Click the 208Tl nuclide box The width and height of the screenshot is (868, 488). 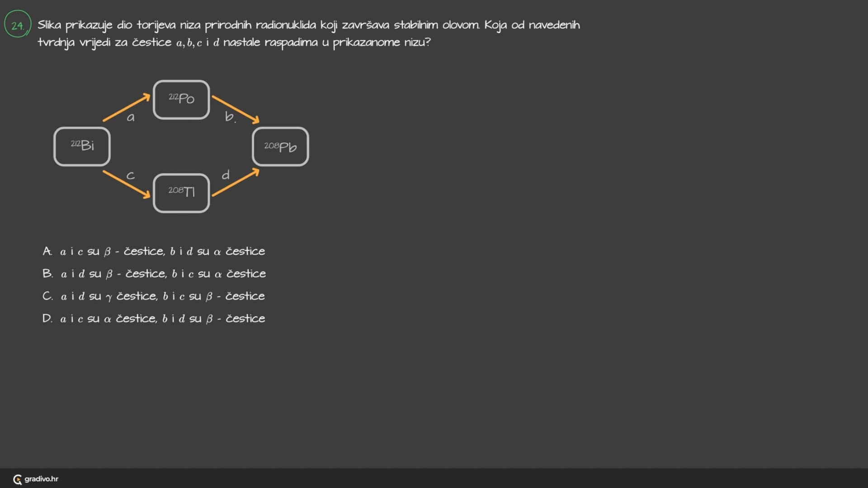pos(181,192)
